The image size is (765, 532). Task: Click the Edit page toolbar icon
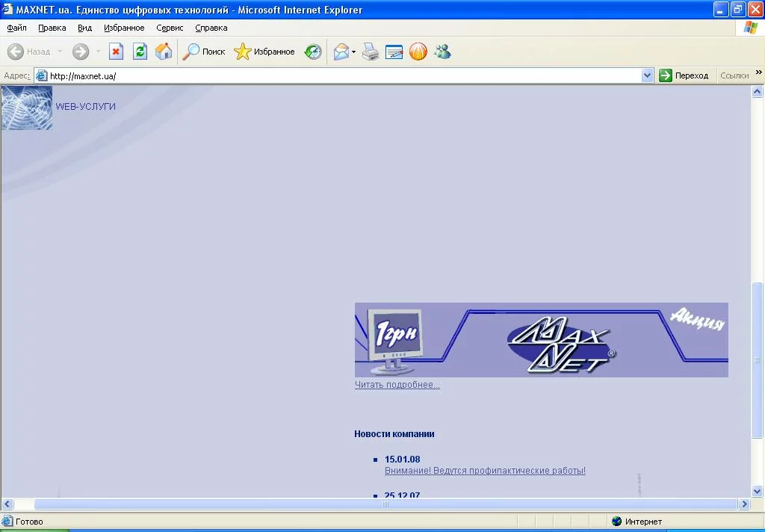coord(394,52)
